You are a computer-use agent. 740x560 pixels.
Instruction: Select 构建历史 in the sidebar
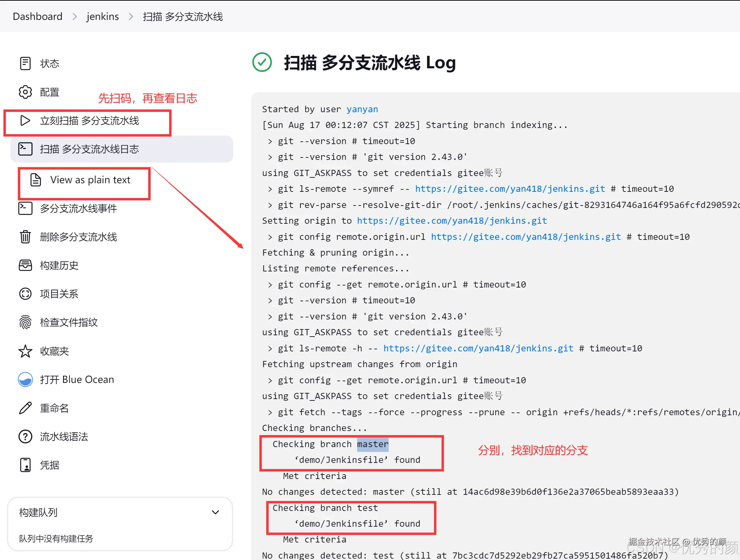point(59,265)
